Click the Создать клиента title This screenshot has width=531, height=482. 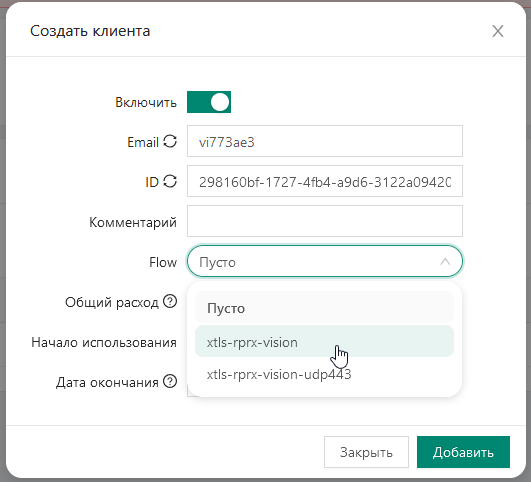click(x=90, y=31)
